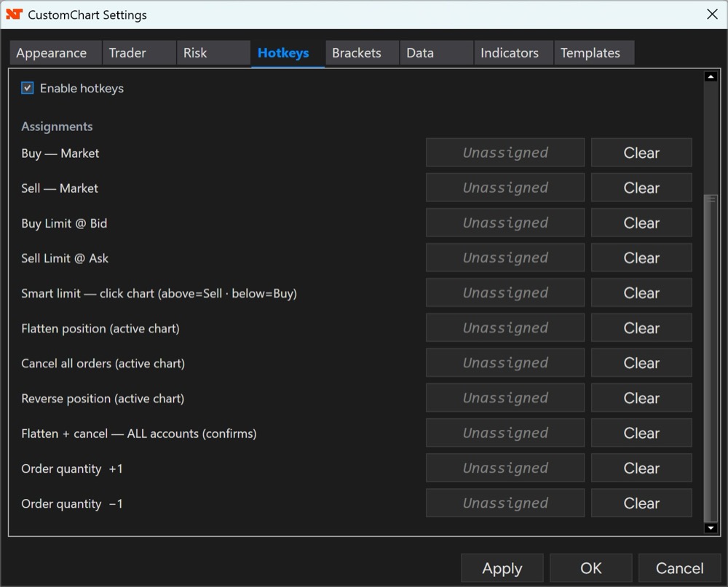Assign hotkey for Sell — Market

(505, 188)
